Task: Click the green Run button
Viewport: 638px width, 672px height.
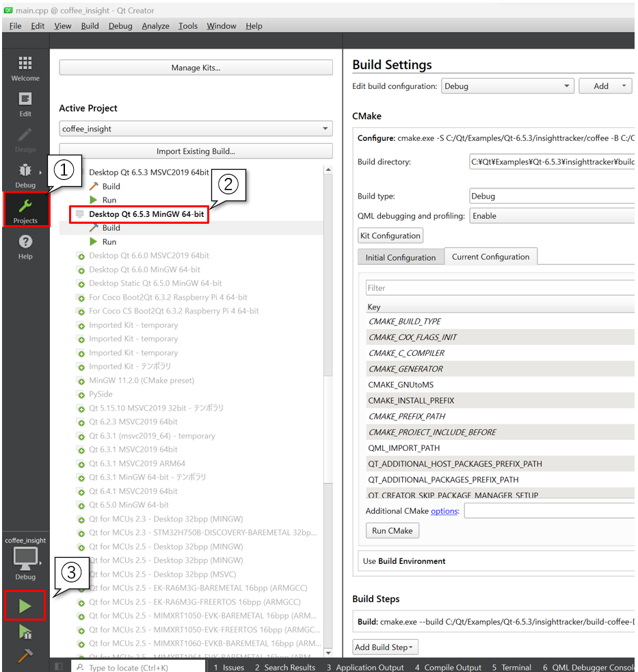Action: tap(25, 606)
